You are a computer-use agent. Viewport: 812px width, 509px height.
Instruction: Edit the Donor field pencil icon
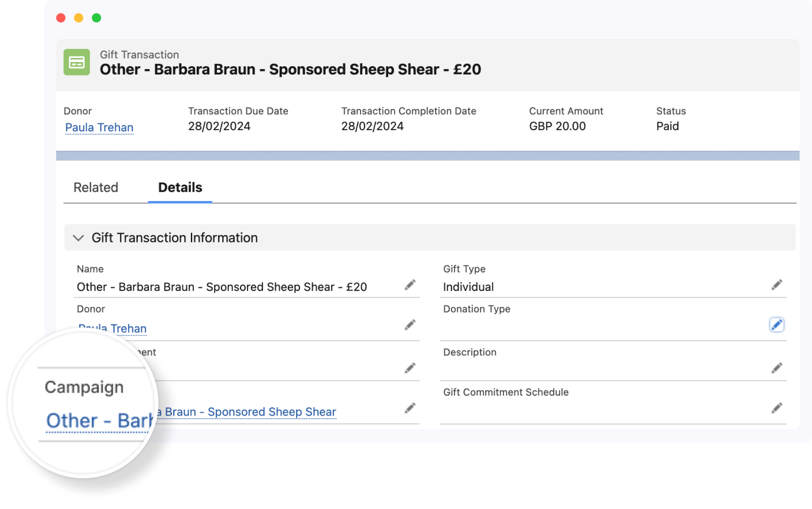point(410,325)
